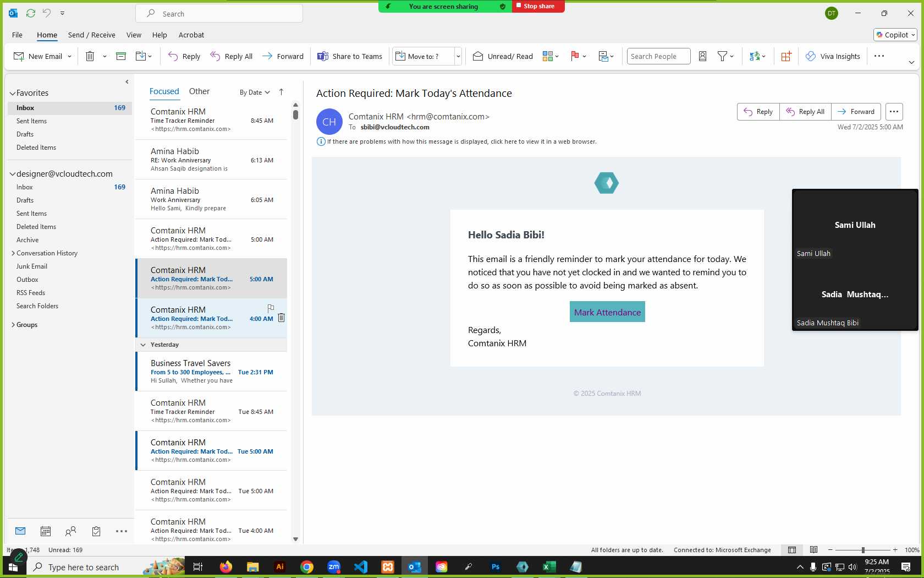Switch to the View ribbon tab
This screenshot has width=924, height=578.
click(x=134, y=35)
